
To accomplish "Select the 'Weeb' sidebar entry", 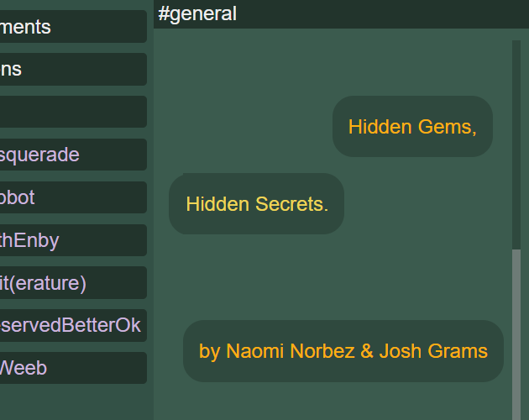I will tap(73, 368).
